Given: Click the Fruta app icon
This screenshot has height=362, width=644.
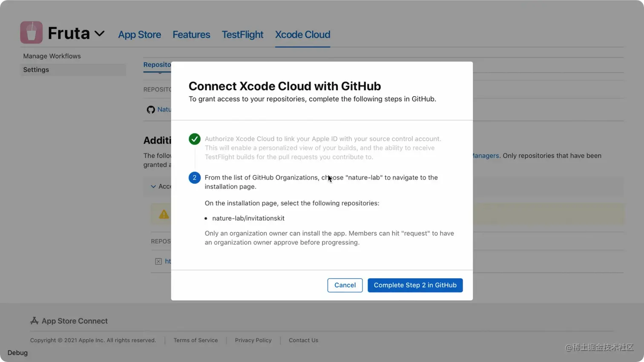Looking at the screenshot, I should coord(31,32).
